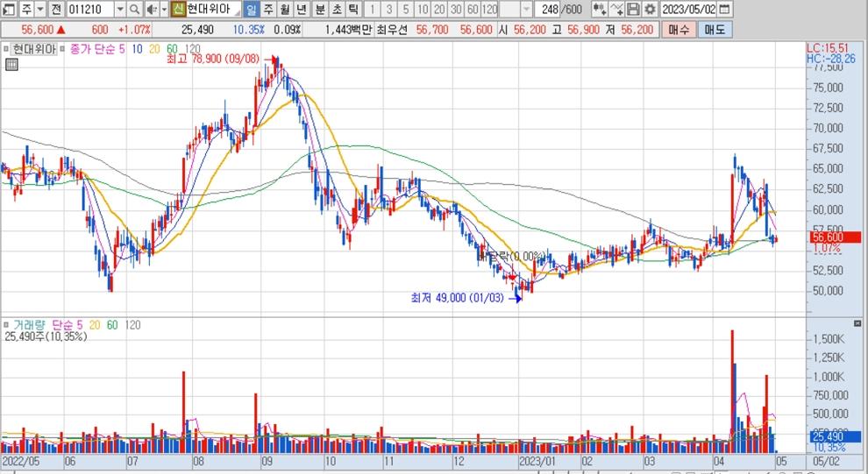Open the calendar date picker icon
Image resolution: width=868 pixels, height=474 pixels.
tap(727, 10)
